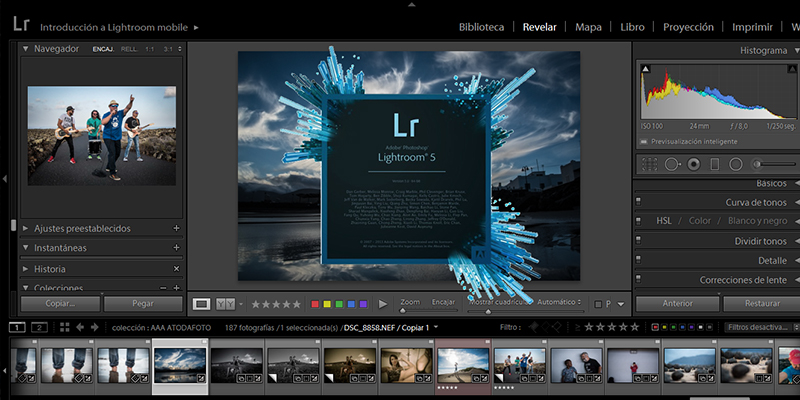Screen dimensions: 800x400
Task: Toggle the Dividir tonos panel switch
Action: pos(638,241)
